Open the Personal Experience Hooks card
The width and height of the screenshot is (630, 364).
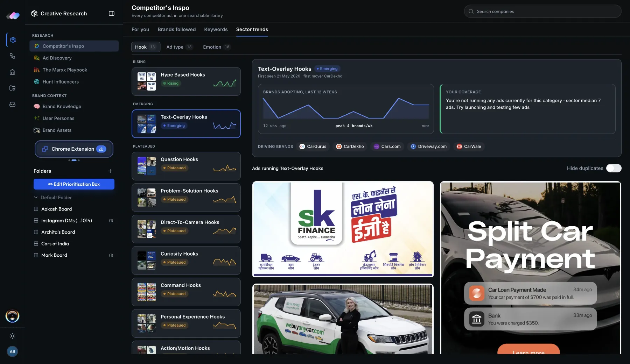click(x=186, y=323)
